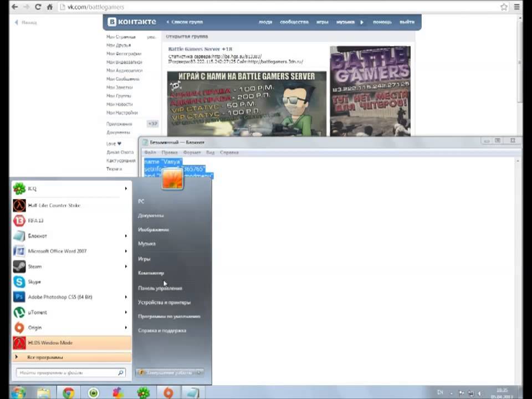Screen dimensions: 532x399
Task: Open Устройства и принтеры
Action: coord(164,303)
